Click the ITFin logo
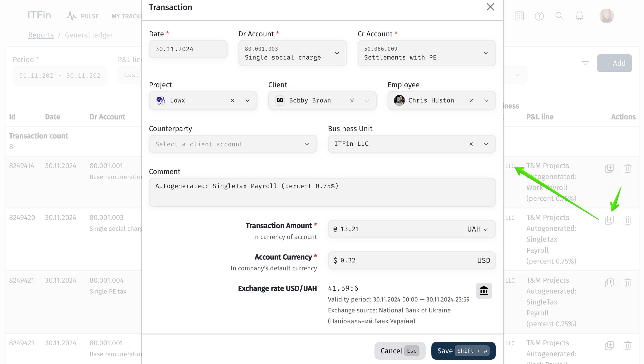The width and height of the screenshot is (644, 364). point(39,15)
